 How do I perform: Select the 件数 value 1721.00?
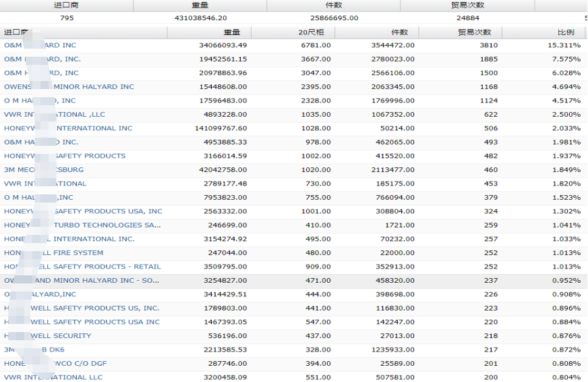[399, 225]
